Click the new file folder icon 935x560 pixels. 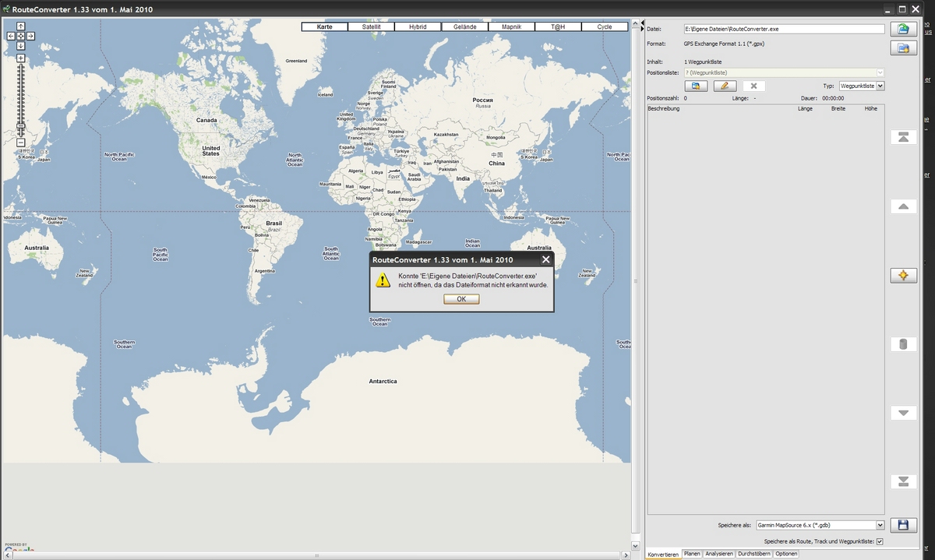tap(903, 48)
